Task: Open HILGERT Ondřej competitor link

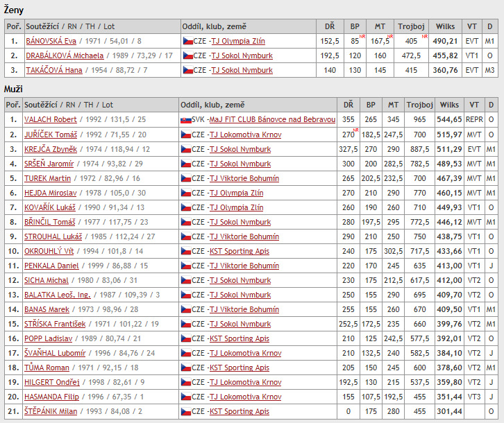Action: 52,382
